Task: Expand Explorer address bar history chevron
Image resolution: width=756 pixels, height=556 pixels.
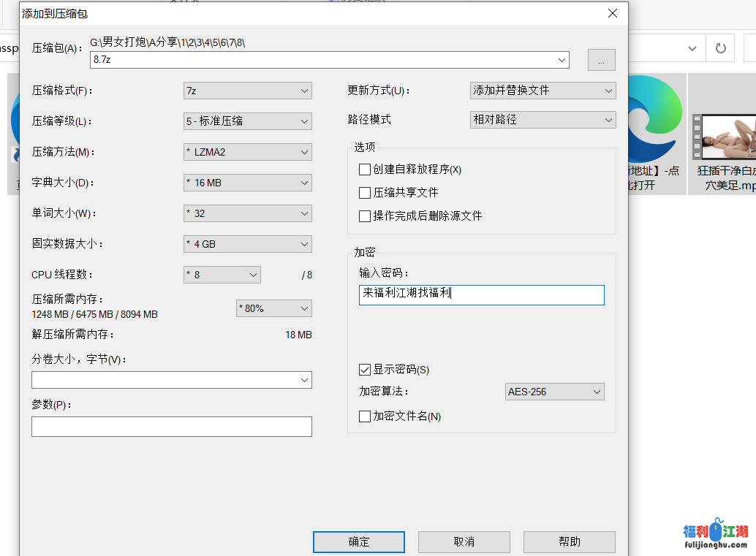Action: pyautogui.click(x=692, y=48)
